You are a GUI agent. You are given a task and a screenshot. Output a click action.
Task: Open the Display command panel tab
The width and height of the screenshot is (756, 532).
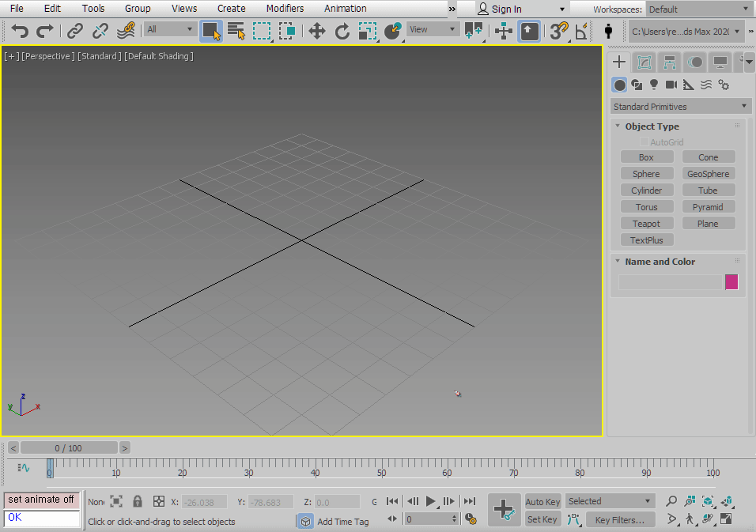click(x=720, y=62)
